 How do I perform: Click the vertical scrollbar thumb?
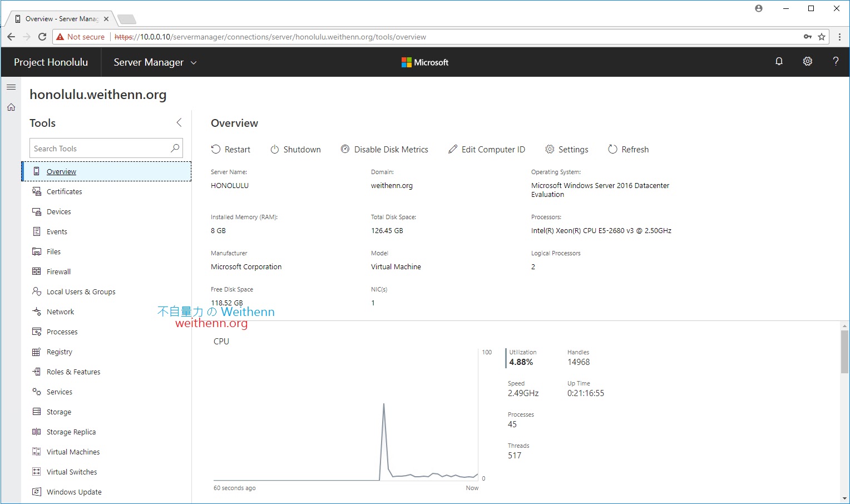[x=844, y=352]
